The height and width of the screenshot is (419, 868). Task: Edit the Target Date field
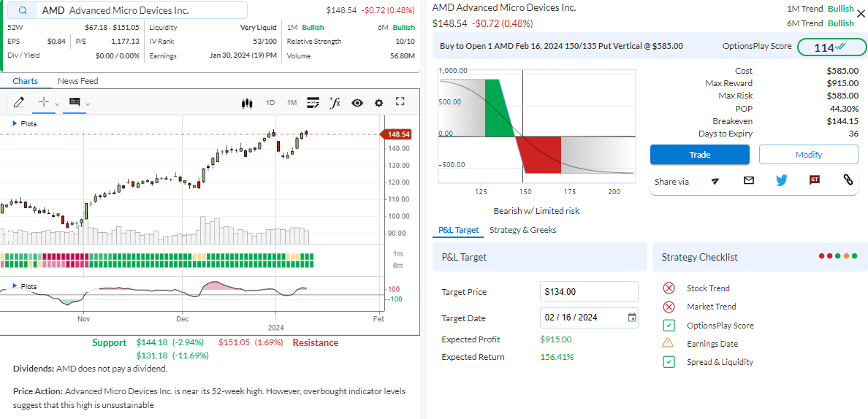(x=589, y=318)
